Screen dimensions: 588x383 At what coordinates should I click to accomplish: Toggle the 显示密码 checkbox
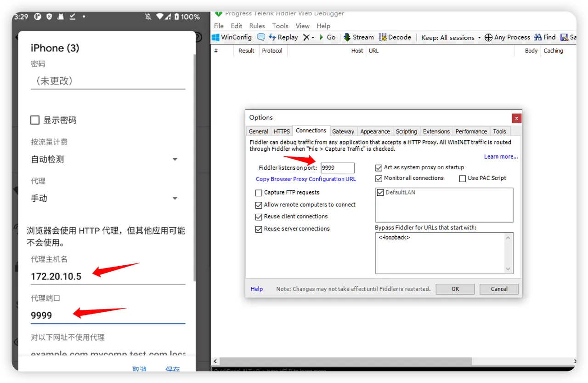coord(35,120)
